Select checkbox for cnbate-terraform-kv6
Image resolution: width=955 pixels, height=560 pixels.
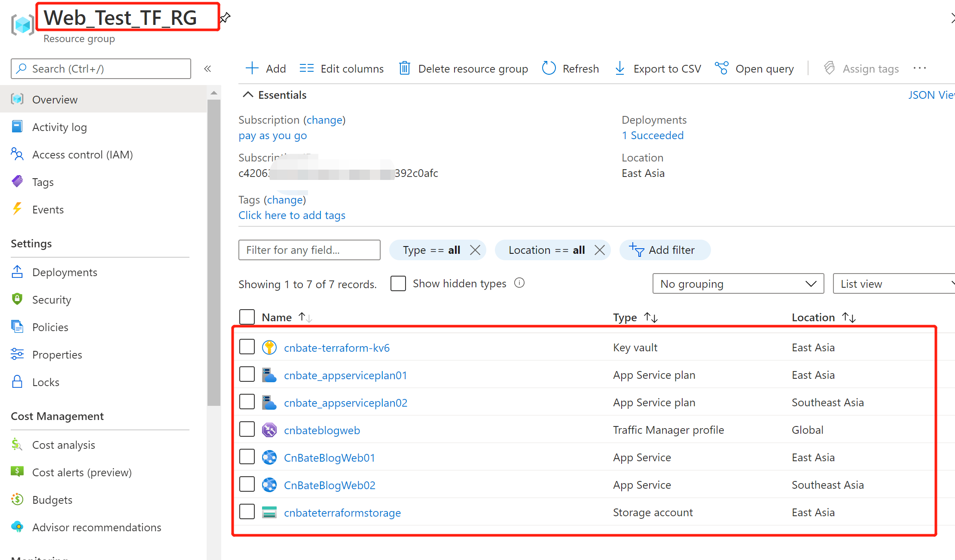coord(247,347)
